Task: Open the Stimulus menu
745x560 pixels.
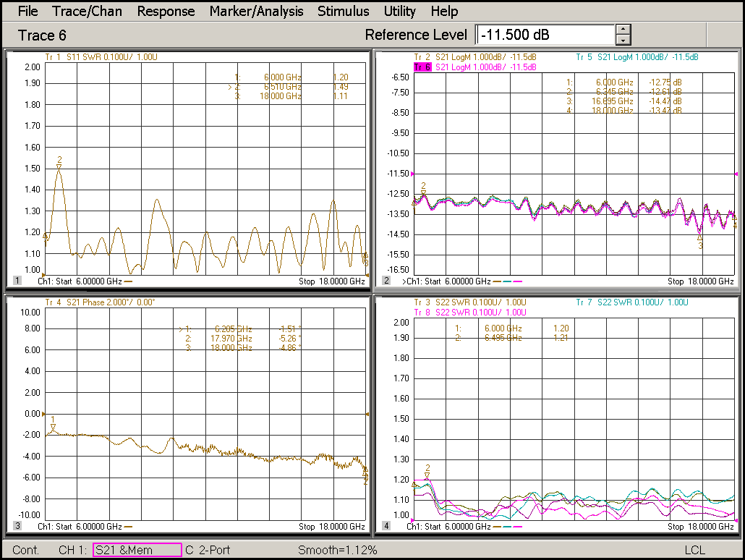Action: (x=343, y=11)
